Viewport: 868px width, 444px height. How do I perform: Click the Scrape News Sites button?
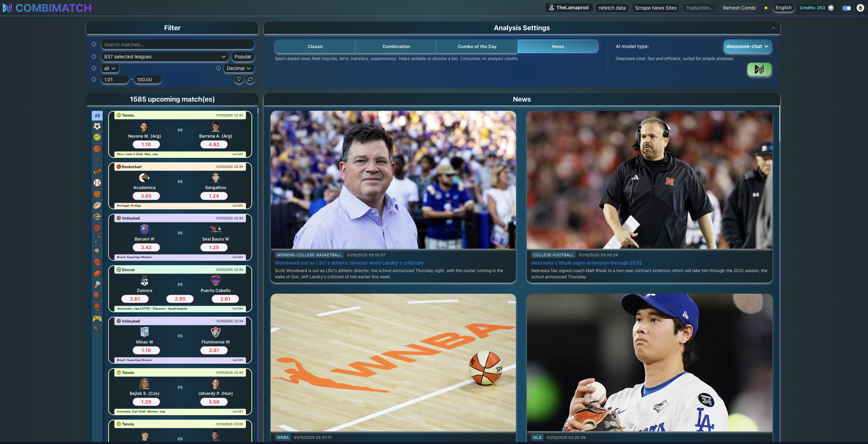click(655, 8)
